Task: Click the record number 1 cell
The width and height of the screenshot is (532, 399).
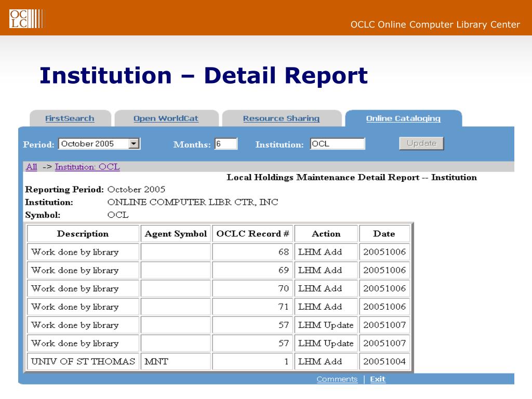Action: click(252, 362)
